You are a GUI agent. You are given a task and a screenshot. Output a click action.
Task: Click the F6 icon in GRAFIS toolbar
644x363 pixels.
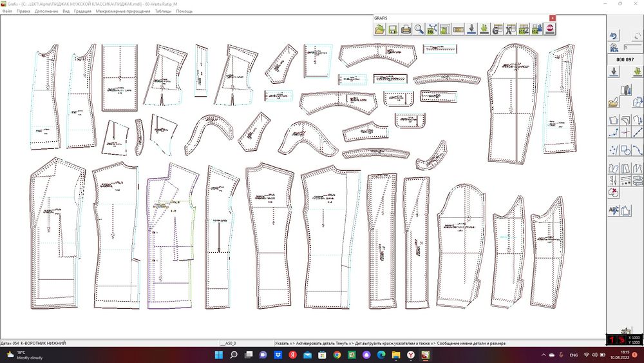(432, 29)
